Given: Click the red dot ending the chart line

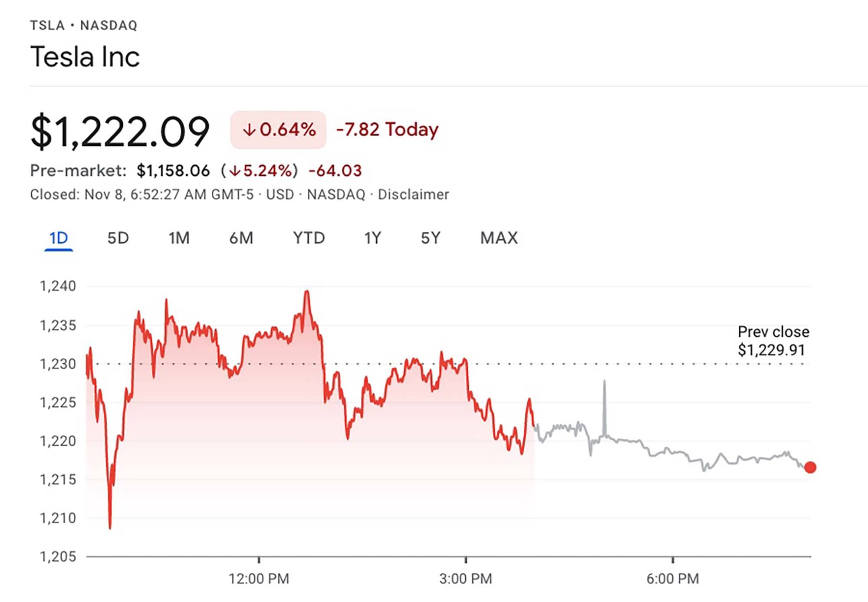Looking at the screenshot, I should (x=810, y=467).
